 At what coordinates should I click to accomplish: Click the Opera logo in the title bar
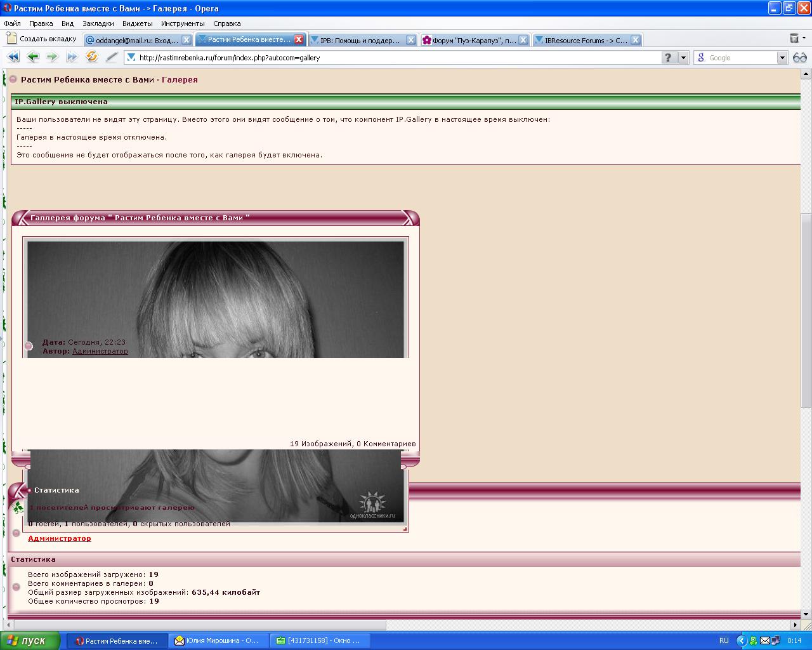7,8
